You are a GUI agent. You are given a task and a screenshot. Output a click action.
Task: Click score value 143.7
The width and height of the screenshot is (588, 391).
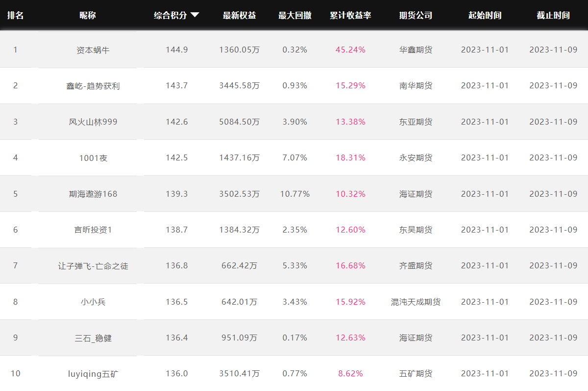tap(176, 85)
